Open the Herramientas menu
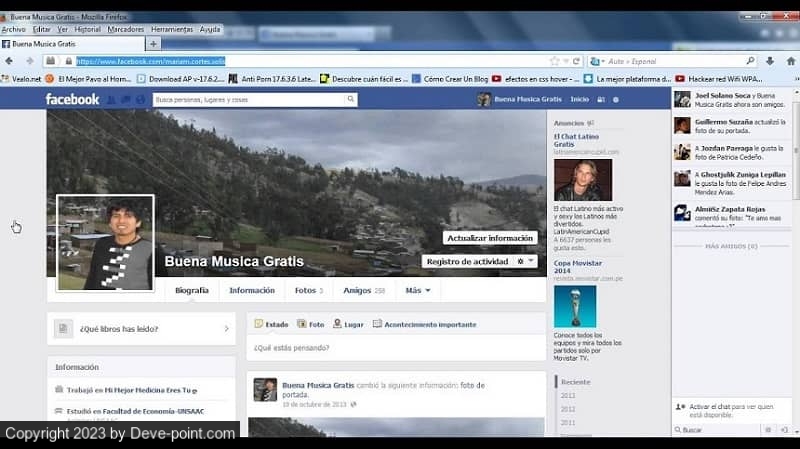 (172, 30)
